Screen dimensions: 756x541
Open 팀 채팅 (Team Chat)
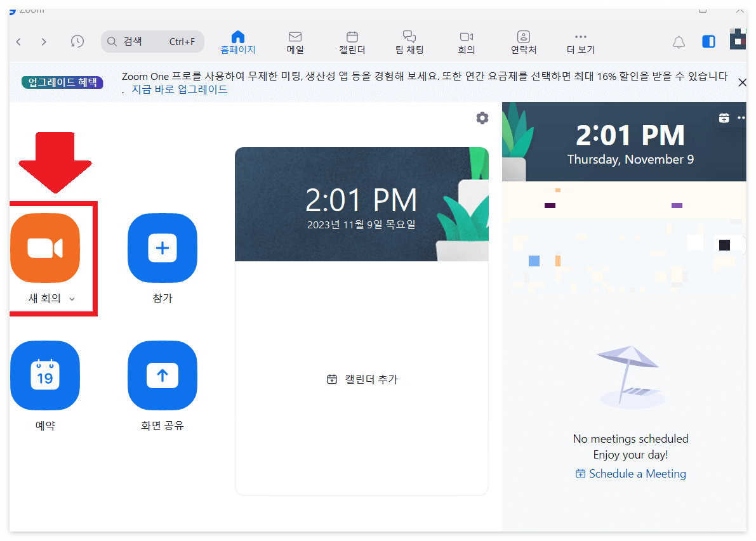coord(409,42)
